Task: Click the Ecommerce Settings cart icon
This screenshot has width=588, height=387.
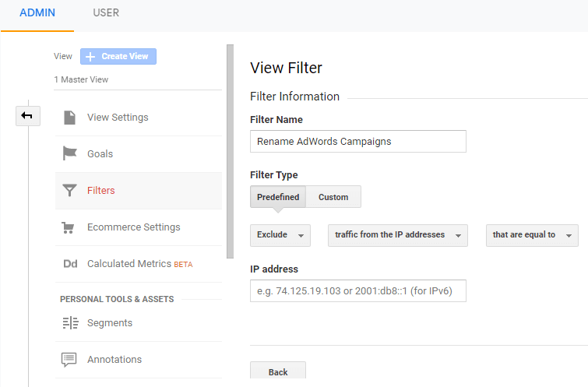Action: pos(70,227)
